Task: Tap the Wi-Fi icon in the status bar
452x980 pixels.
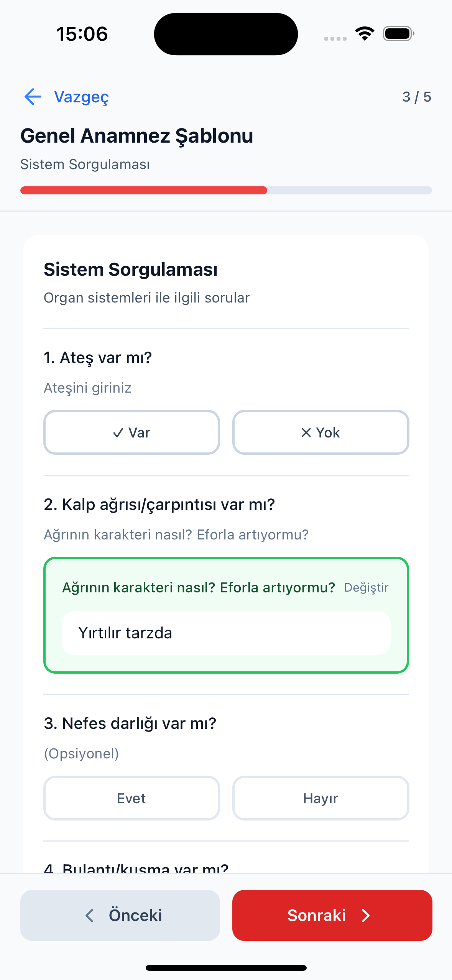Action: coord(364,33)
